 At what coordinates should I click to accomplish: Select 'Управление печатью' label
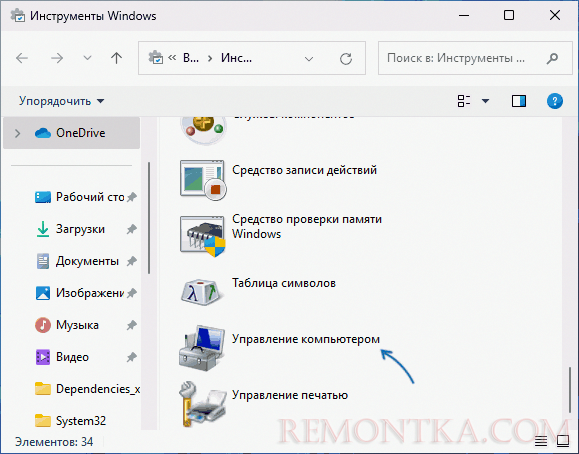290,395
